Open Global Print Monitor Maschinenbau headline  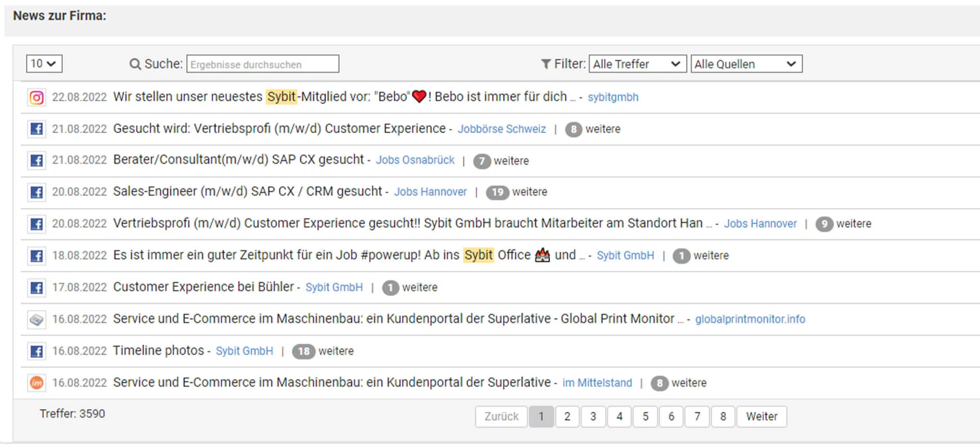398,318
